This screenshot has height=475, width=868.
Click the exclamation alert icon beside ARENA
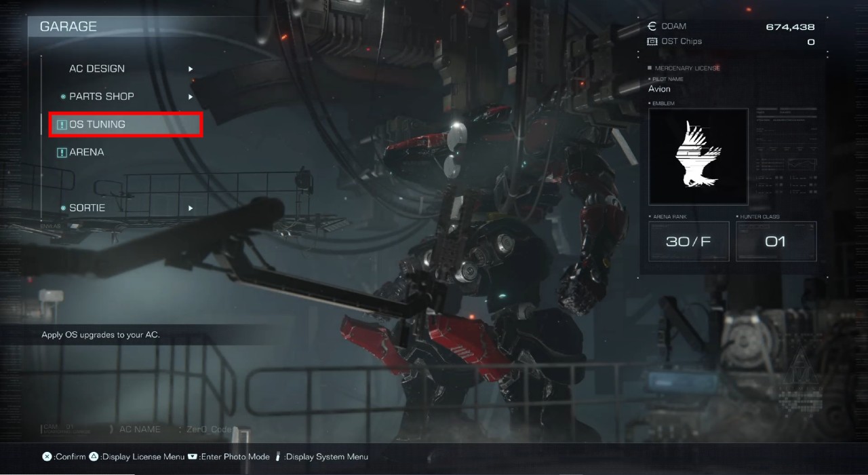click(62, 153)
